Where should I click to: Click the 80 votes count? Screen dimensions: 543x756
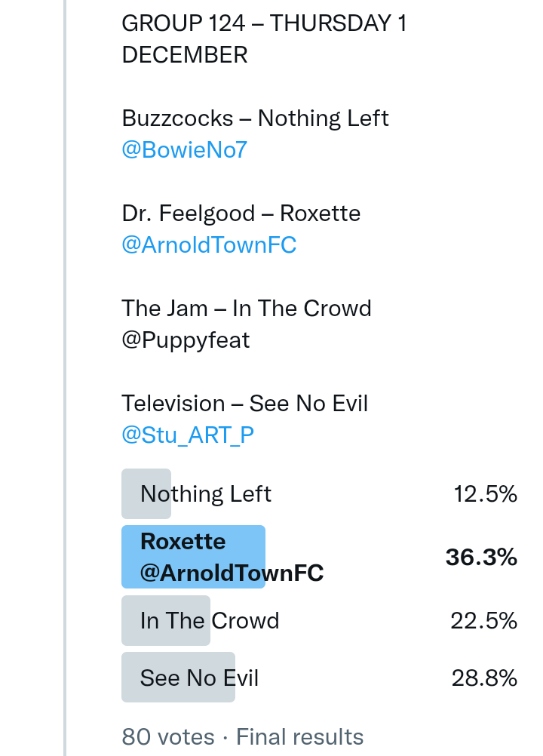(167, 736)
